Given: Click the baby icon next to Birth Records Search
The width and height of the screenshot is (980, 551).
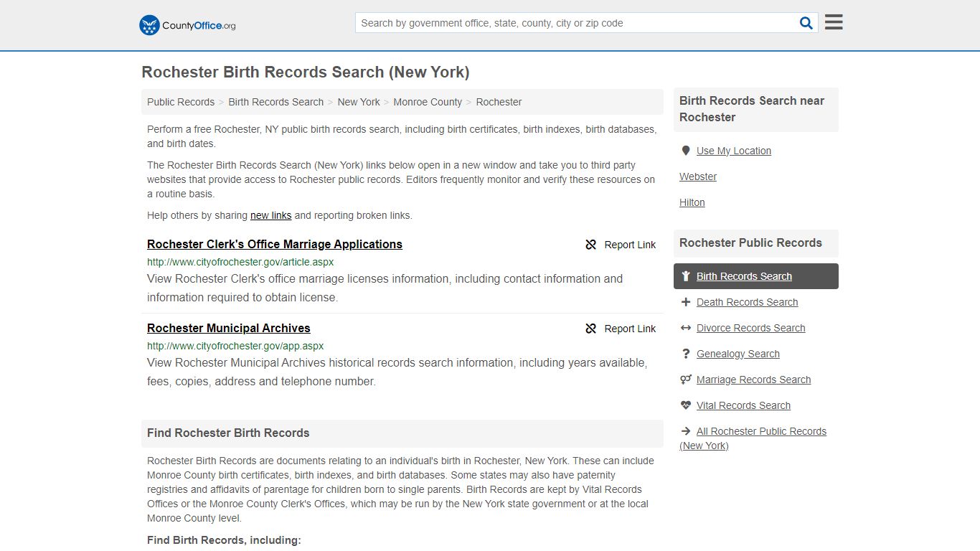Looking at the screenshot, I should click(686, 276).
